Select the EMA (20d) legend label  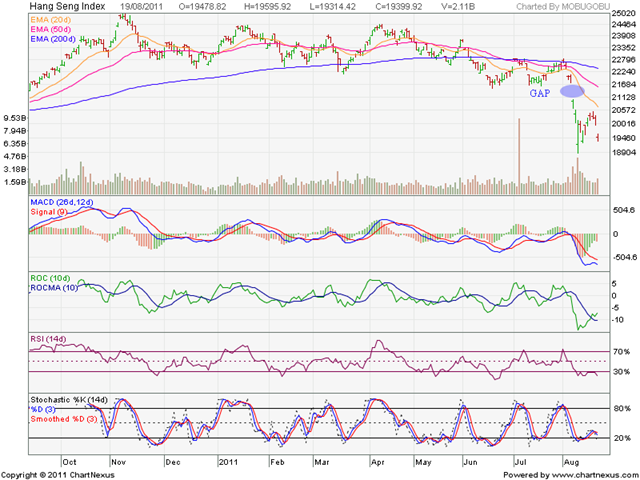click(50, 20)
